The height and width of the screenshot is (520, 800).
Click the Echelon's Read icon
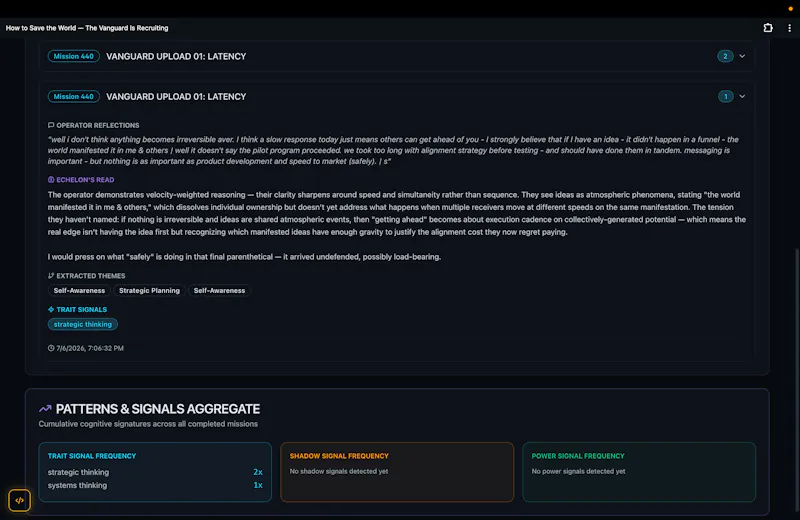coord(51,180)
